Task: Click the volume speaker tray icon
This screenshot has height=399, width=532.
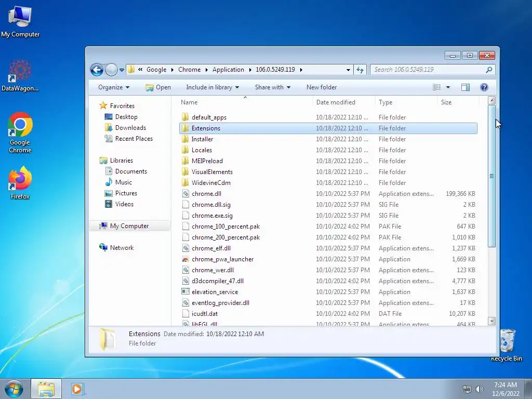Action: click(x=480, y=389)
